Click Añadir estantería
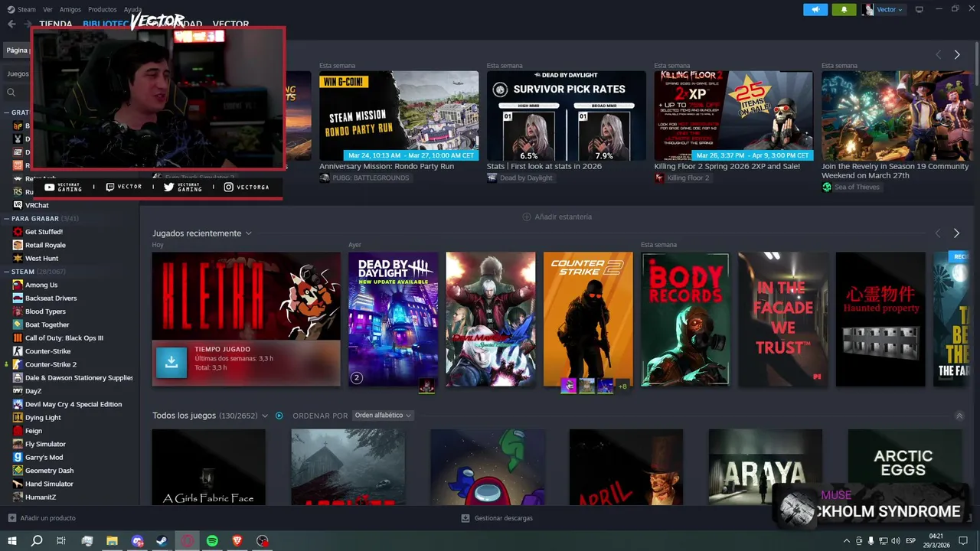Image resolution: width=980 pixels, height=551 pixels. click(x=557, y=217)
